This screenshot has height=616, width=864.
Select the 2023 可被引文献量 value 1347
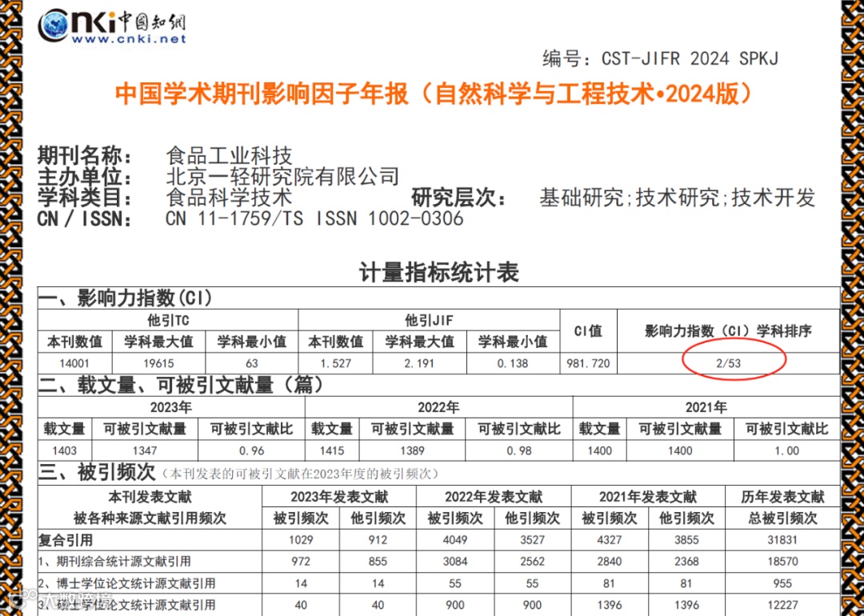tap(145, 450)
